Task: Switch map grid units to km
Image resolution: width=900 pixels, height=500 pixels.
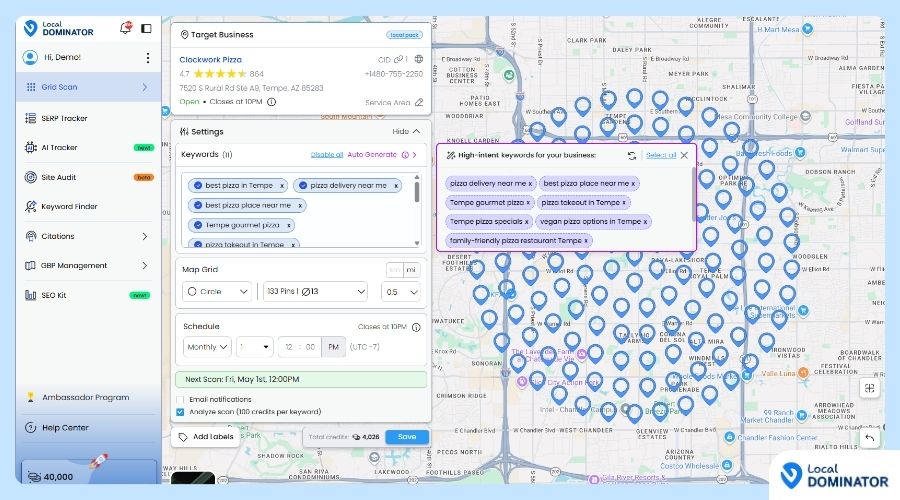Action: point(394,269)
